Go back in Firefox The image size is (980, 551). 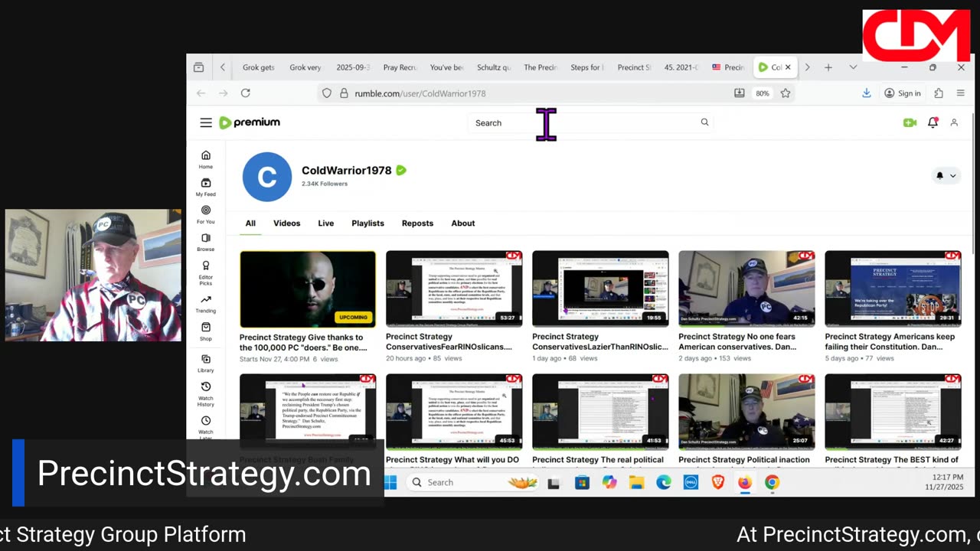[x=201, y=93]
